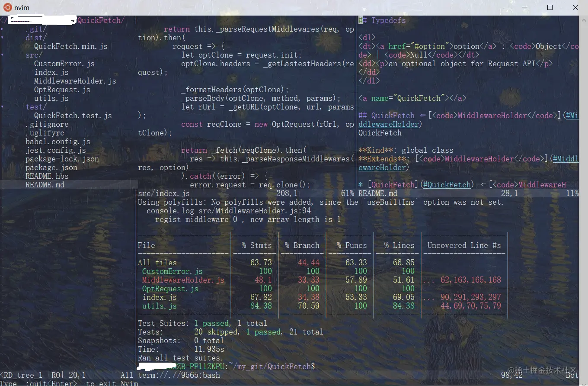Click the 'error.request = req.clone();' line
Viewport: 588px width, 386px height.
[x=250, y=185]
